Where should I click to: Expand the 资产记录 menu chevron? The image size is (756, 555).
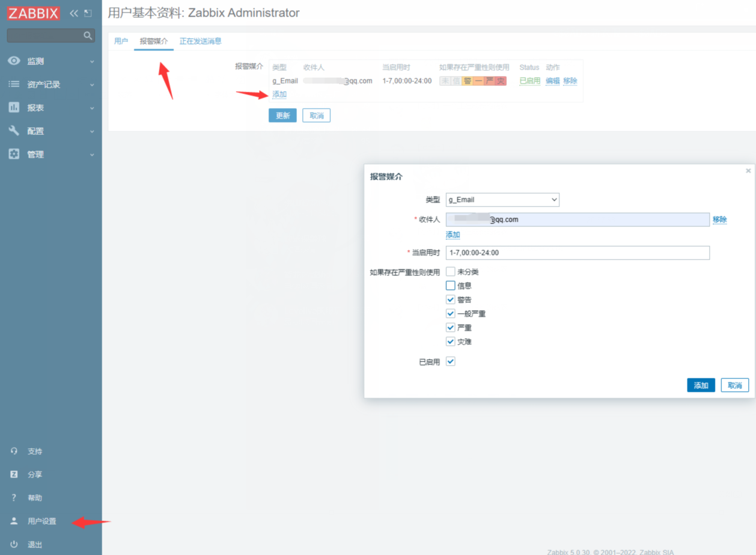pos(92,85)
